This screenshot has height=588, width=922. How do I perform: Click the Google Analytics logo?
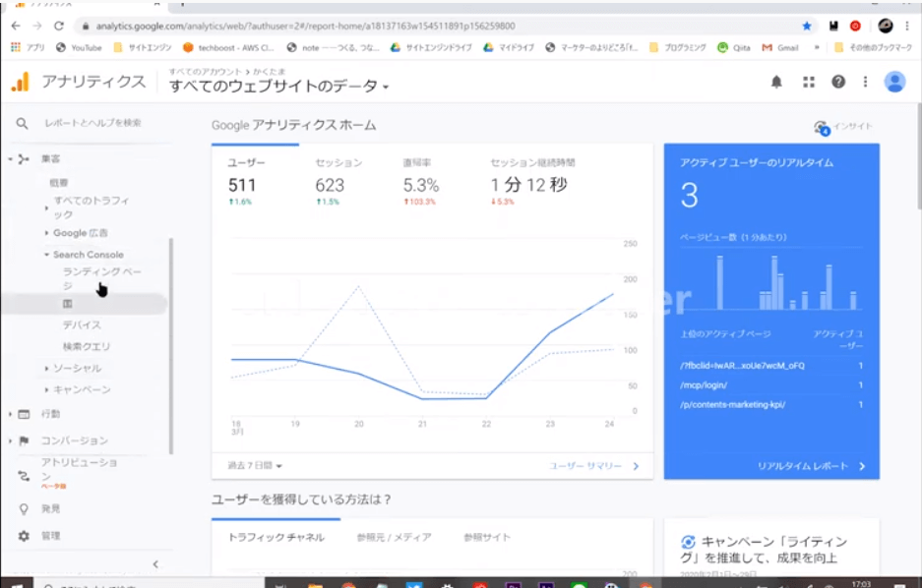tap(20, 82)
